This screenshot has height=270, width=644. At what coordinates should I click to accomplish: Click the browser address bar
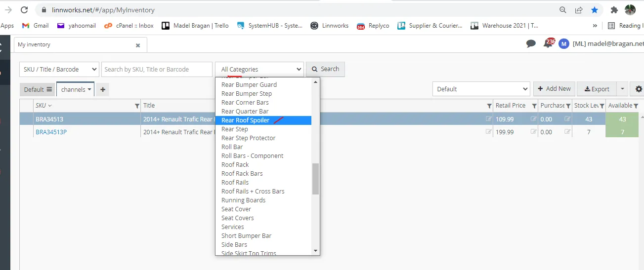point(297,10)
